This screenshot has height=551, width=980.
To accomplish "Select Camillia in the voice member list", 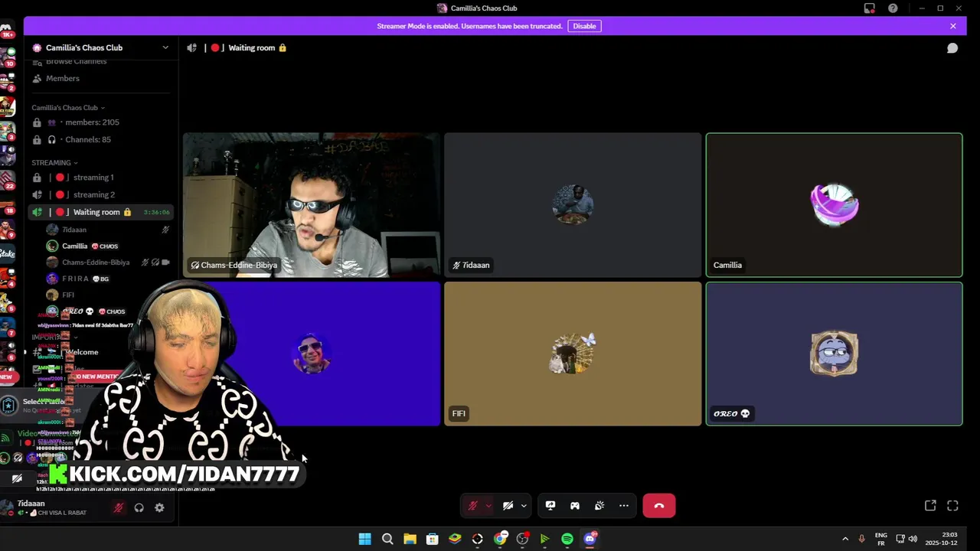I will pyautogui.click(x=107, y=246).
